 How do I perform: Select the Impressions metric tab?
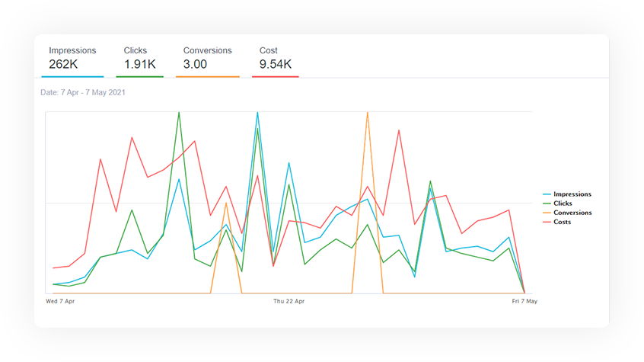pyautogui.click(x=72, y=58)
